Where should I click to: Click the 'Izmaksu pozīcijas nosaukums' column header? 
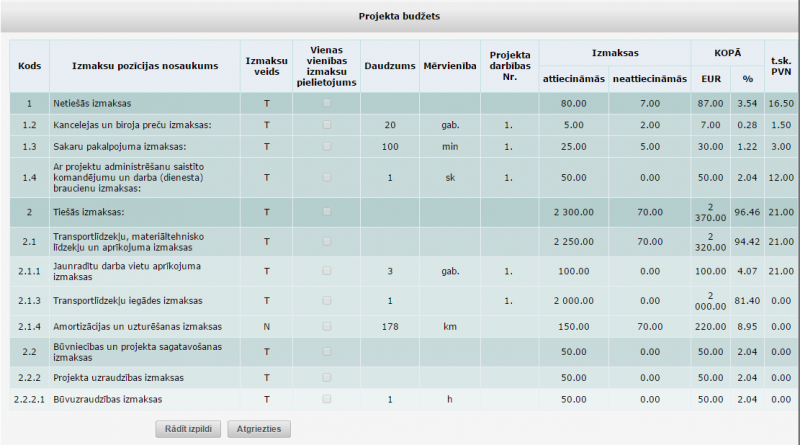pyautogui.click(x=145, y=66)
